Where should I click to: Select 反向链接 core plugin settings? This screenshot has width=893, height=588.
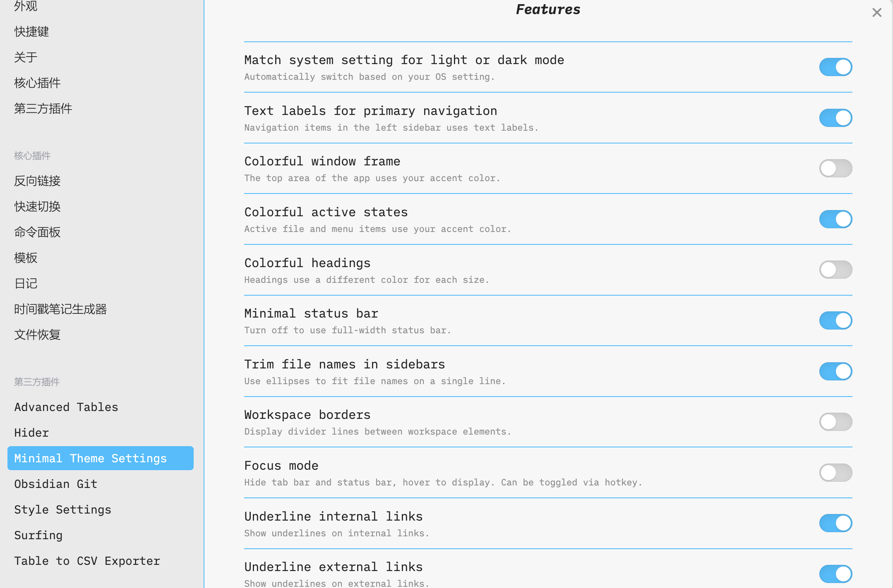coord(37,181)
